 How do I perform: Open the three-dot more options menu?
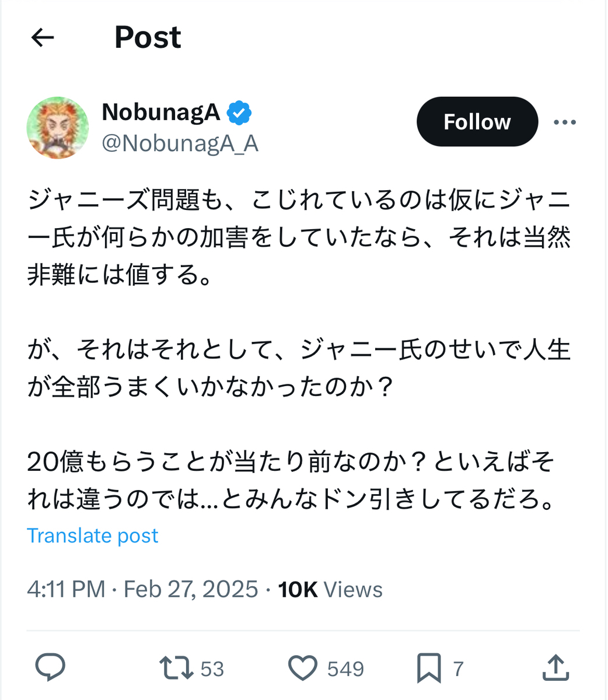[x=564, y=122]
